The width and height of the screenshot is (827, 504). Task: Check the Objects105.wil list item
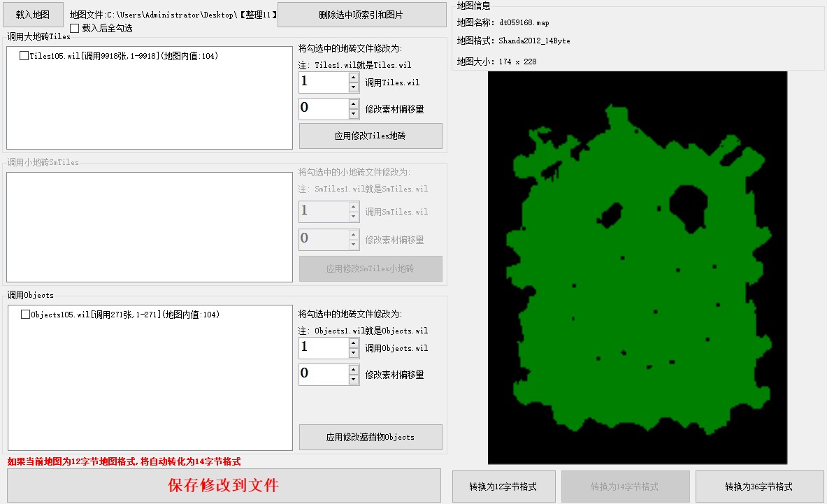click(26, 315)
